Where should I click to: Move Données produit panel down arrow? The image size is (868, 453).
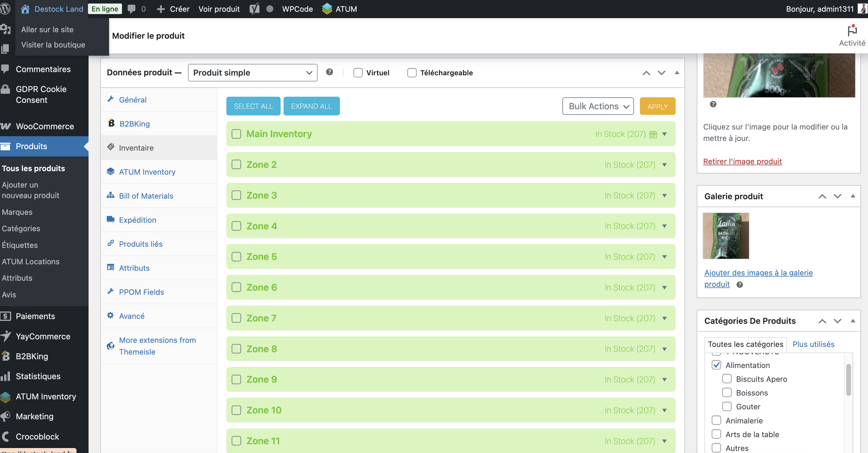(x=662, y=73)
